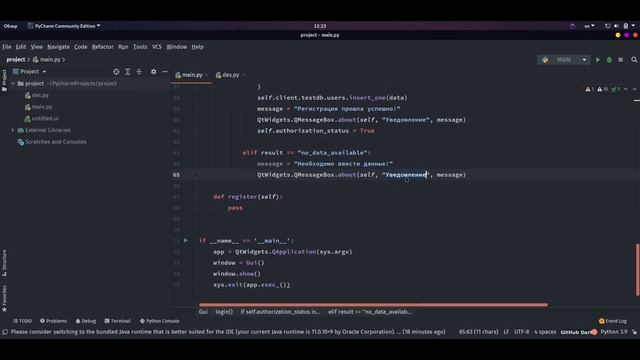The height and width of the screenshot is (360, 640).
Task: Click the Stop square icon in toolbar
Action: click(620, 60)
